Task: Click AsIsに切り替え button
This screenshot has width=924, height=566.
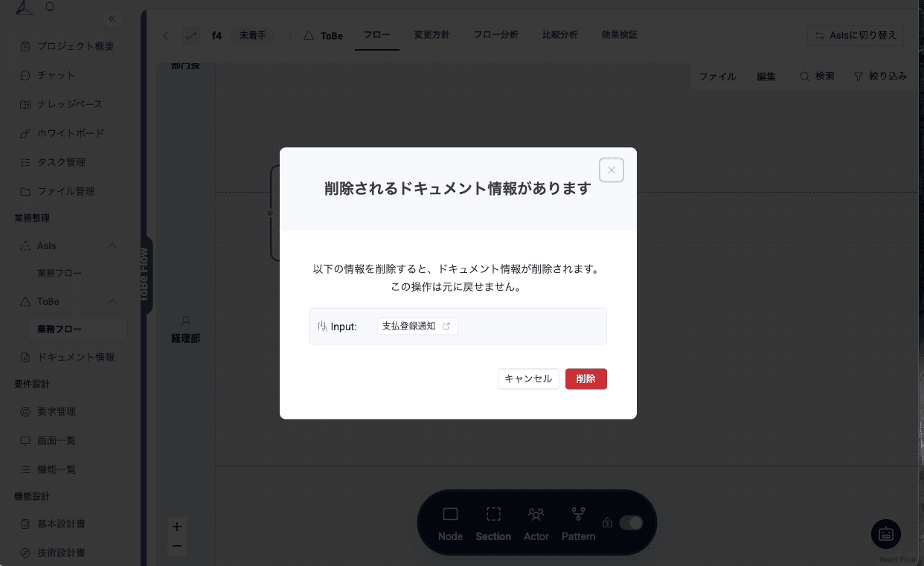Action: [x=856, y=35]
